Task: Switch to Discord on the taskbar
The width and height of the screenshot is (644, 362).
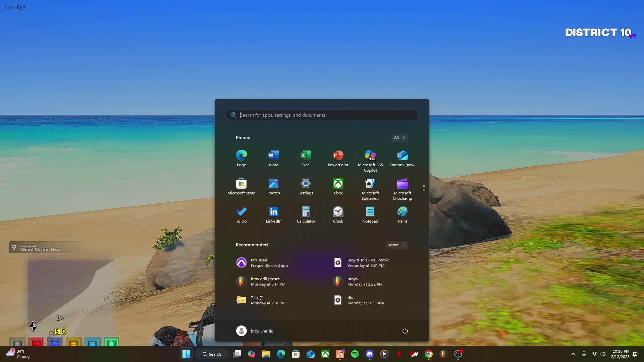Action: point(370,354)
